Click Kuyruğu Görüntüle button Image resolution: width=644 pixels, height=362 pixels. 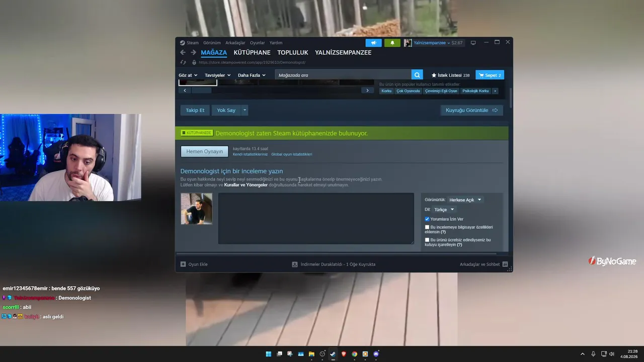[471, 110]
